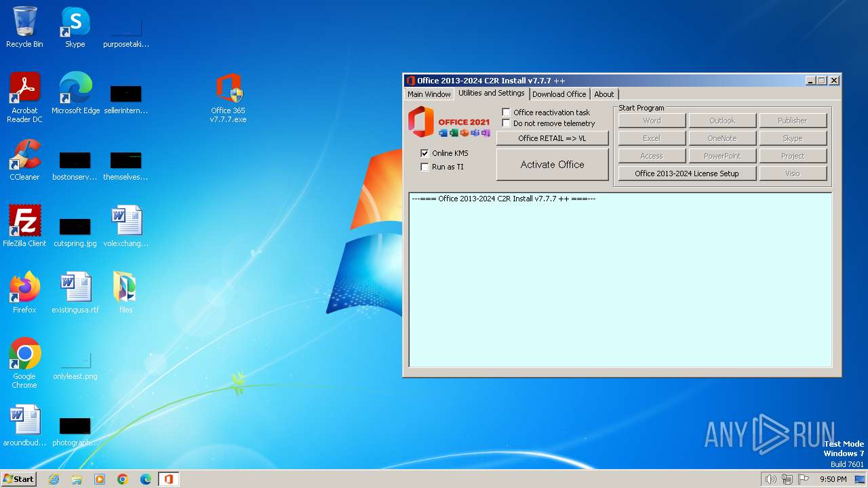
Task: Open Chrome from the taskbar
Action: click(123, 479)
